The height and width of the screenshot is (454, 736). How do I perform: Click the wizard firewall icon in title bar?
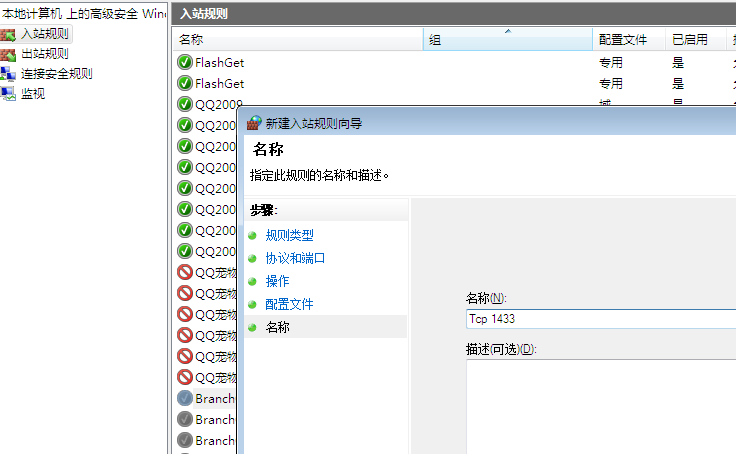point(254,123)
